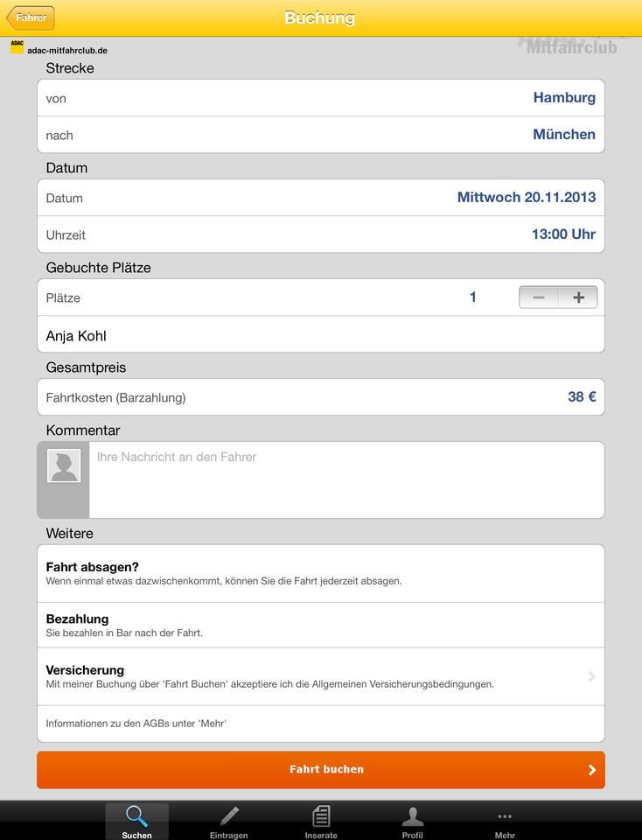
Task: Switch to the Profil tab
Action: pyautogui.click(x=412, y=822)
